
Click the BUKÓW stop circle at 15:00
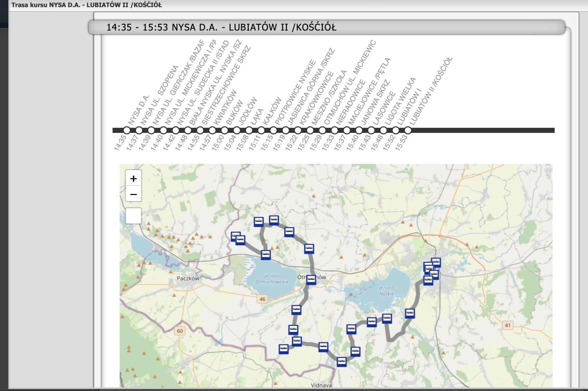tap(224, 130)
